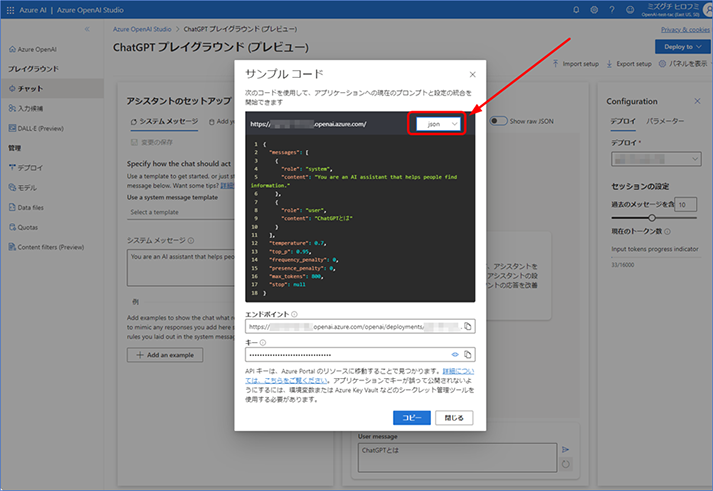Open feedback smiley icon
Image resolution: width=713 pixels, height=491 pixels.
click(x=630, y=10)
